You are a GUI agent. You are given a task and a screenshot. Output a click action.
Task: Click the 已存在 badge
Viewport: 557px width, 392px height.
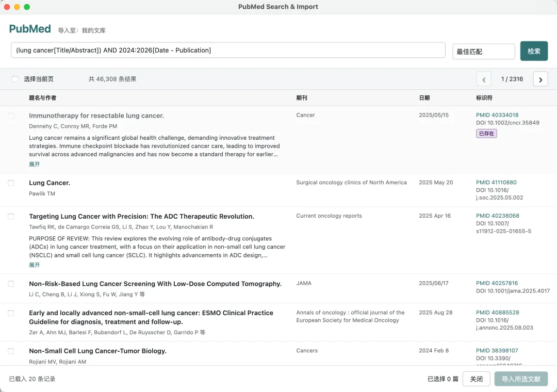486,134
